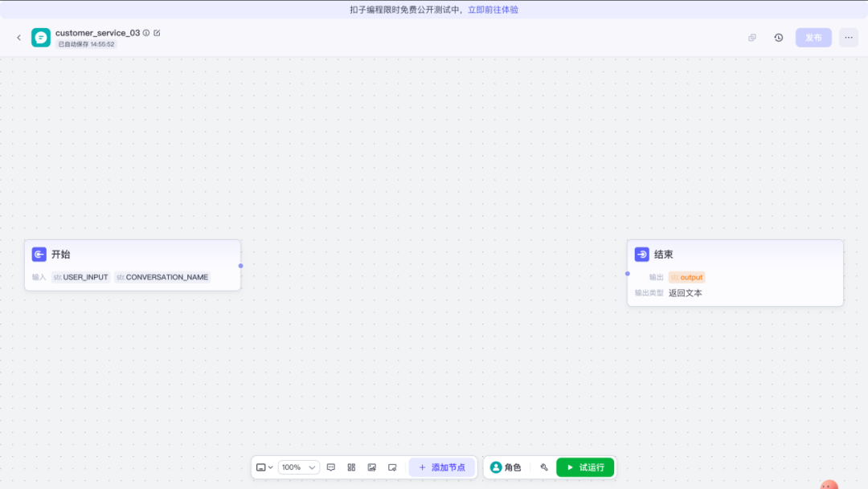Image resolution: width=868 pixels, height=489 pixels.
Task: Open the 角色 role settings
Action: (x=506, y=467)
